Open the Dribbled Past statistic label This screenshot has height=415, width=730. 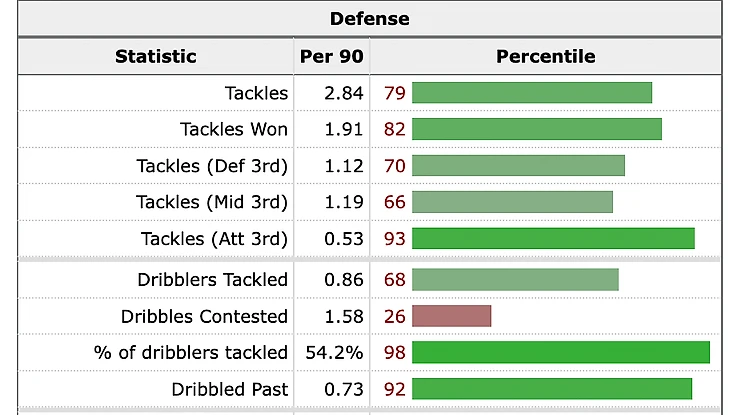[230, 389]
